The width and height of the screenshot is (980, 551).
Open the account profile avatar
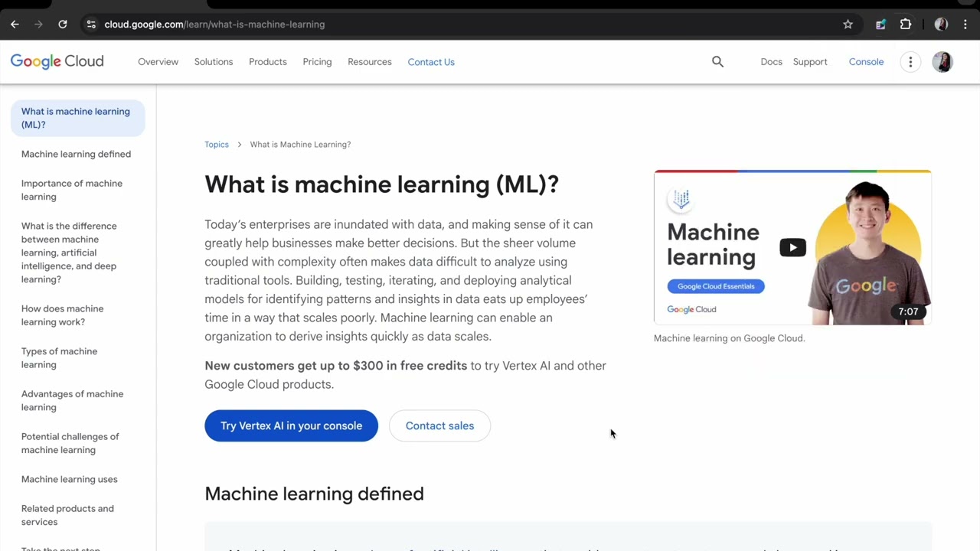(x=942, y=62)
